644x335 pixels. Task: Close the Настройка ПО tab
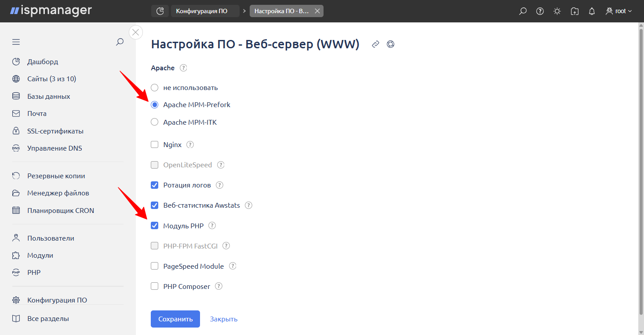(x=317, y=11)
